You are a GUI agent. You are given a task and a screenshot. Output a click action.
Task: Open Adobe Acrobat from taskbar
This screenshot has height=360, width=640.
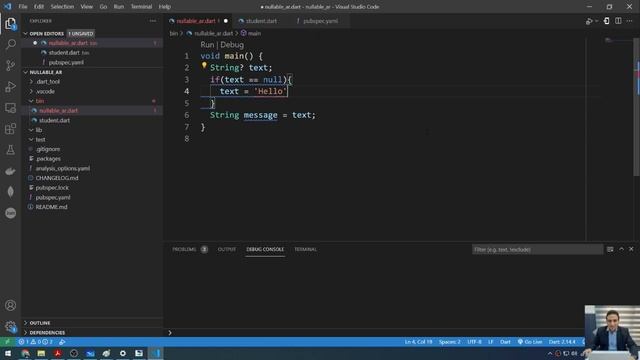[58, 353]
